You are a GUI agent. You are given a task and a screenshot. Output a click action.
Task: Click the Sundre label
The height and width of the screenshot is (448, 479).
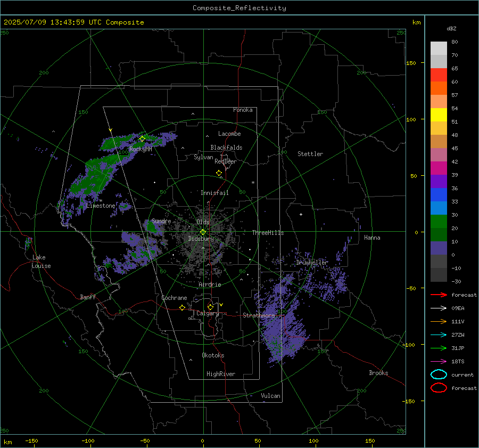161,221
